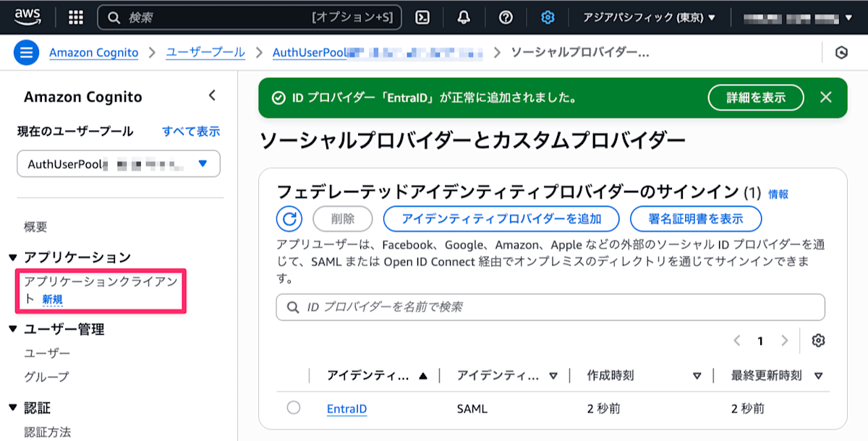The height and width of the screenshot is (441, 868).
Task: Close the green success banner
Action: click(x=826, y=97)
